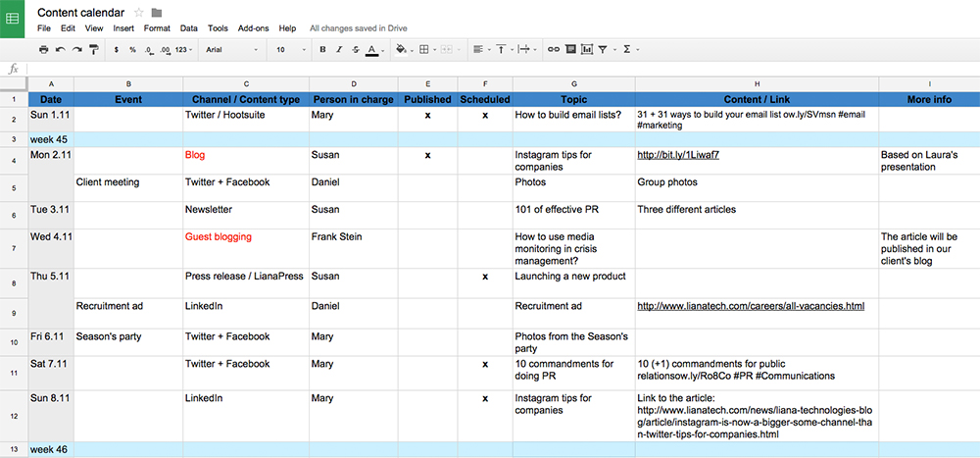Select the 'Press release / LianaPress' cell
The width and height of the screenshot is (980, 458).
coord(246,283)
